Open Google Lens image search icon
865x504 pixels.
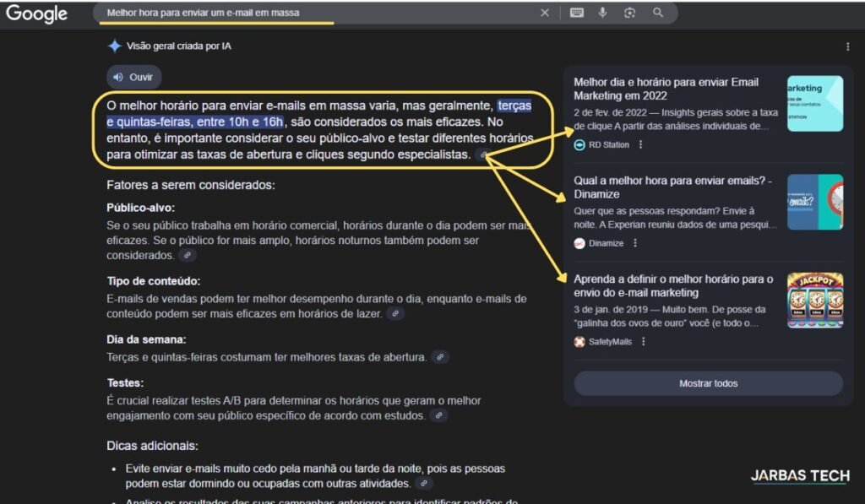[629, 13]
